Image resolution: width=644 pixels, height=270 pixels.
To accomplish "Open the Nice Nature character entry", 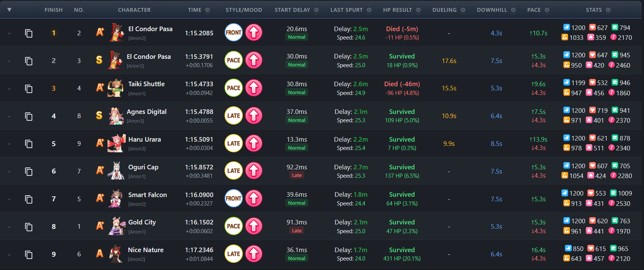I will [146, 250].
